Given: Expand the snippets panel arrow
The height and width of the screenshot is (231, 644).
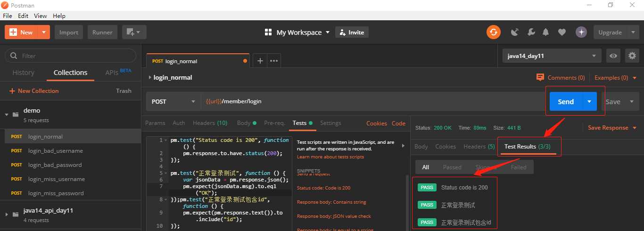Looking at the screenshot, I should [403, 146].
